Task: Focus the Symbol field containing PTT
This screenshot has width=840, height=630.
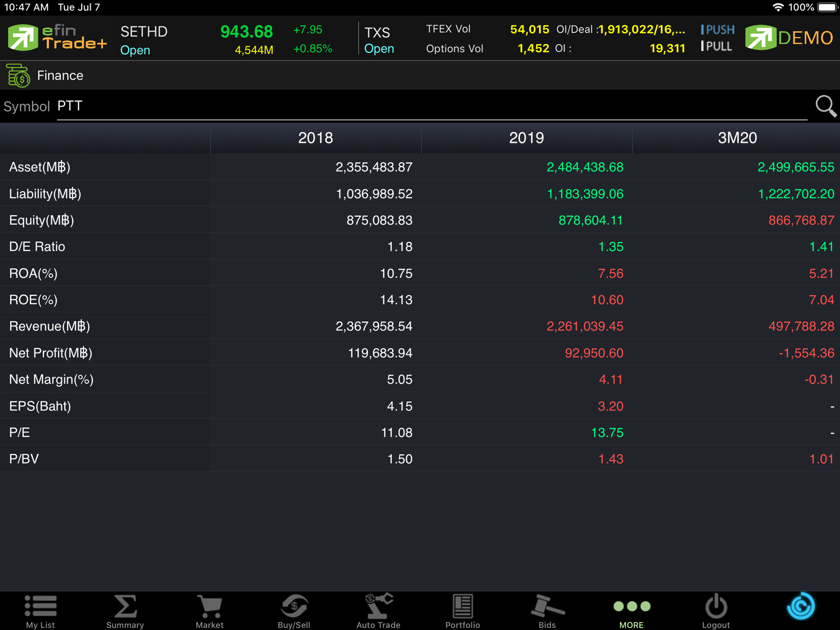Action: pyautogui.click(x=432, y=106)
